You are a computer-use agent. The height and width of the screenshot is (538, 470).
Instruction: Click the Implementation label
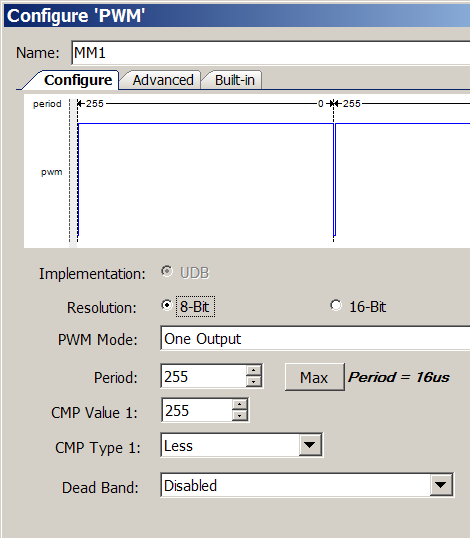92,274
